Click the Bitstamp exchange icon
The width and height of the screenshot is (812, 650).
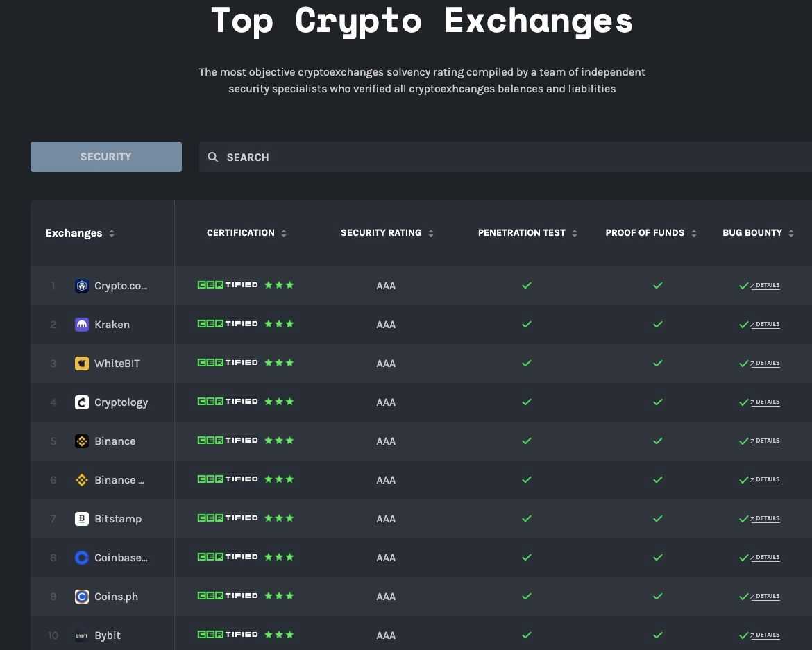coord(81,518)
